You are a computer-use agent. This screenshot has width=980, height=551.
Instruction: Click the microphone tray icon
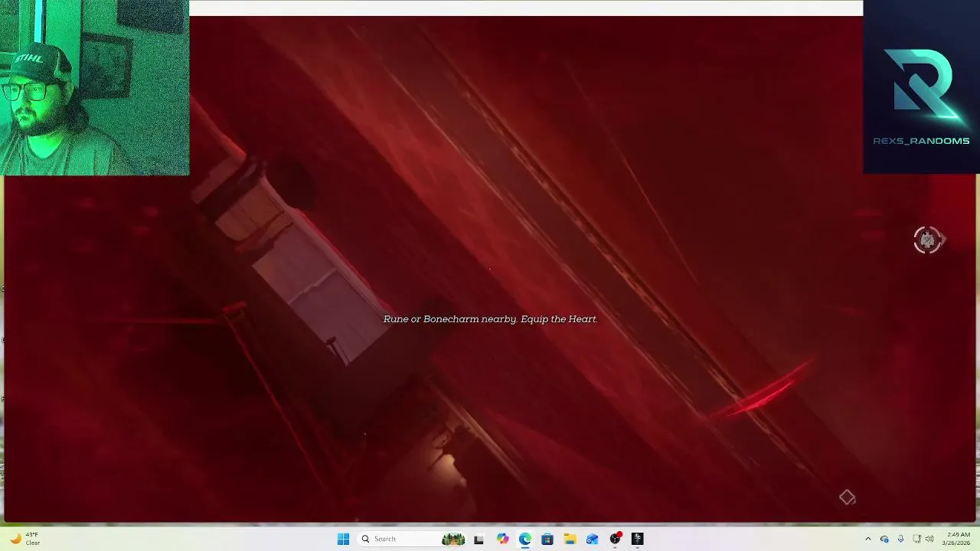coord(900,539)
